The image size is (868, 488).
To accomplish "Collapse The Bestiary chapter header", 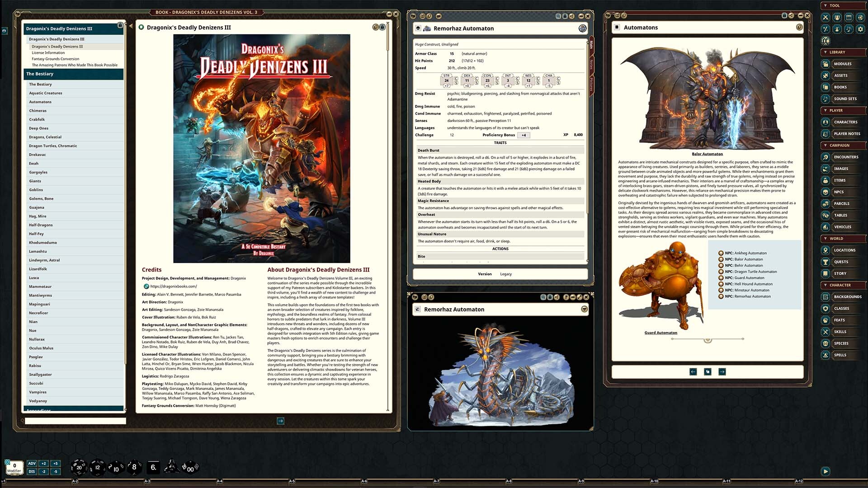I will pyautogui.click(x=73, y=74).
